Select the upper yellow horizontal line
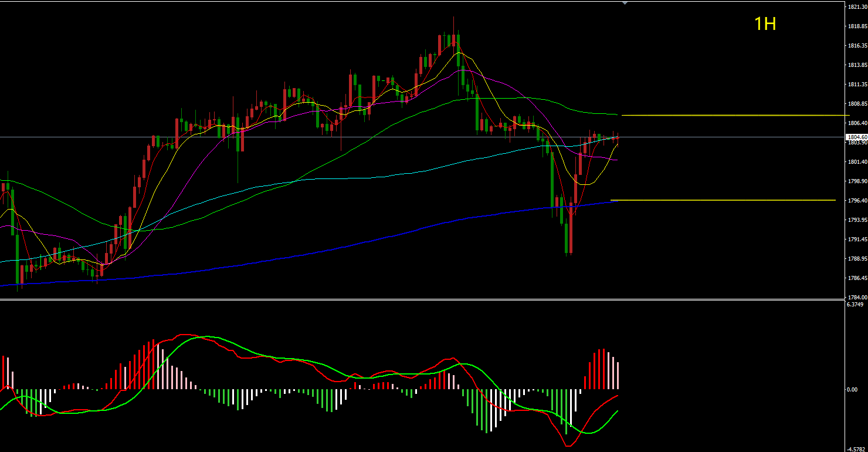868x452 pixels. coord(733,115)
